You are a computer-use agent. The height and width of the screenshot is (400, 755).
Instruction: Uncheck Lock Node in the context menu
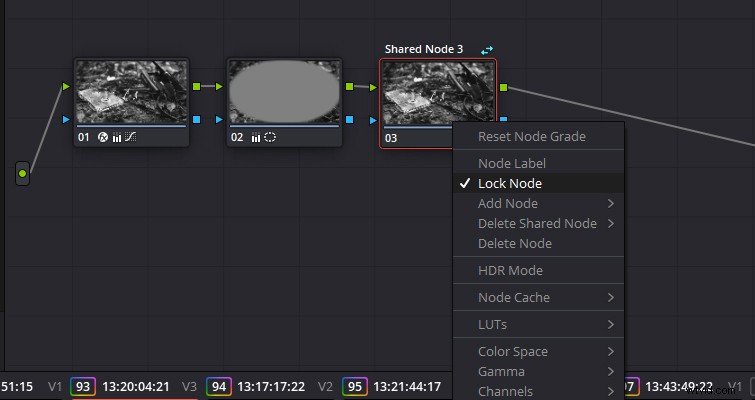point(538,183)
